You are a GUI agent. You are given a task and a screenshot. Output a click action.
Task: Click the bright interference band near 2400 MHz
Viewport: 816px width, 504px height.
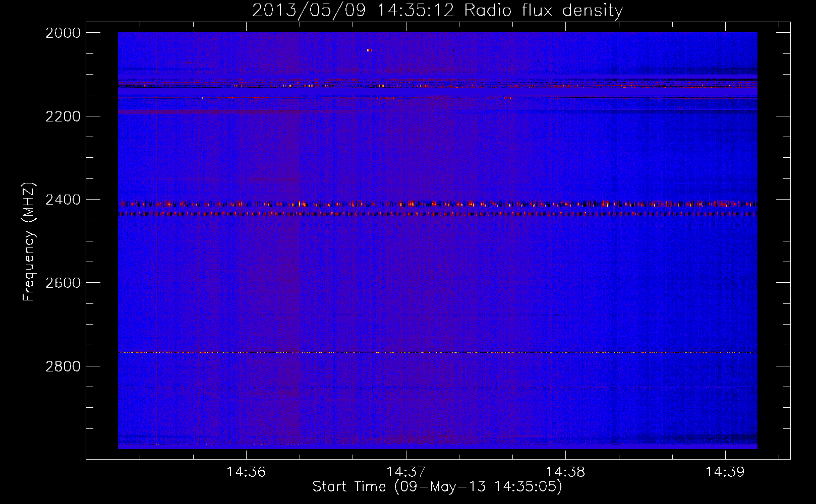tap(438, 204)
